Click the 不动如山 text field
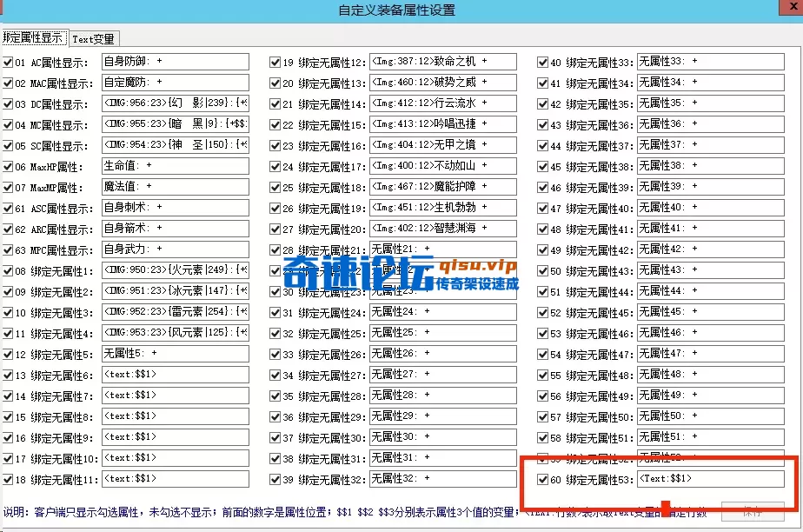This screenshot has width=803, height=532. click(442, 166)
